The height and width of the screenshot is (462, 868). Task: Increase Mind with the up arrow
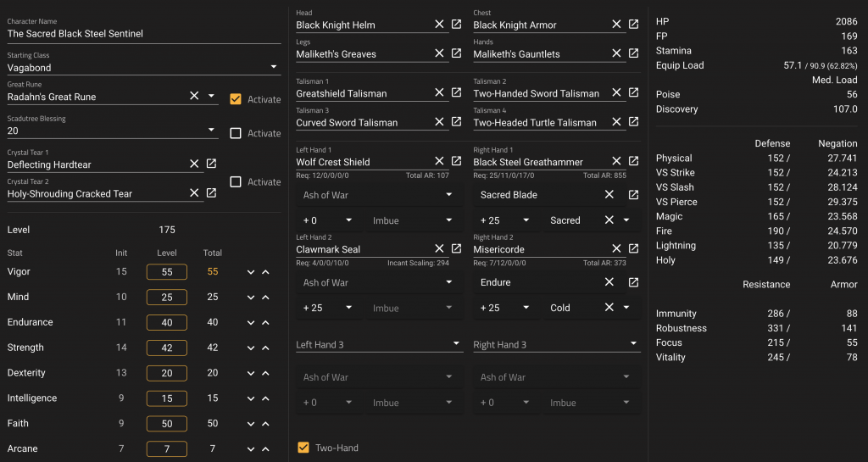[x=265, y=297]
